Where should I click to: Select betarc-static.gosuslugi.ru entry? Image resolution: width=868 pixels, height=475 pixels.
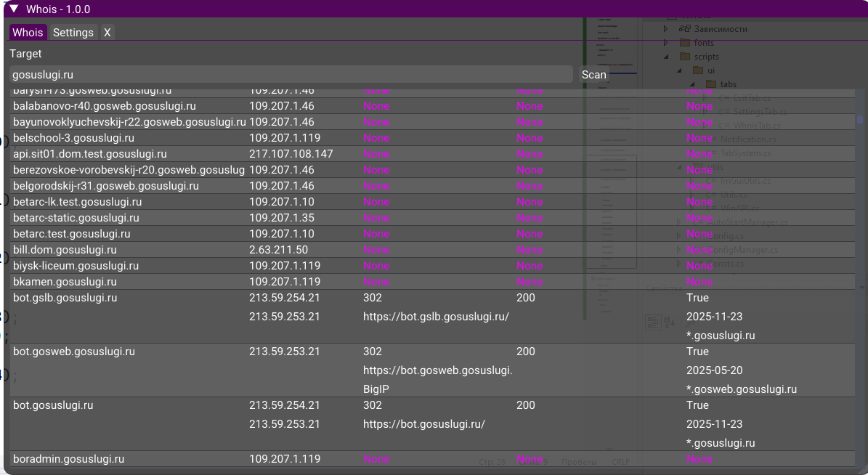pos(76,218)
